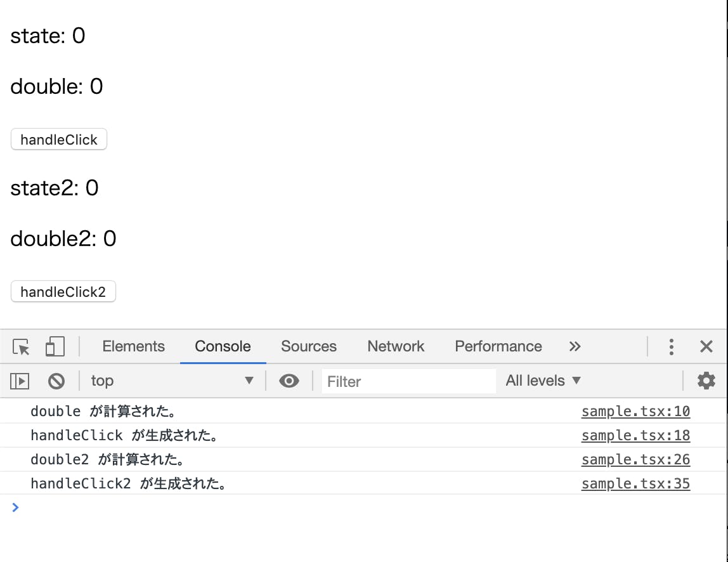Viewport: 728px width, 562px height.
Task: Open the DevTools three-dot menu
Action: pos(672,346)
